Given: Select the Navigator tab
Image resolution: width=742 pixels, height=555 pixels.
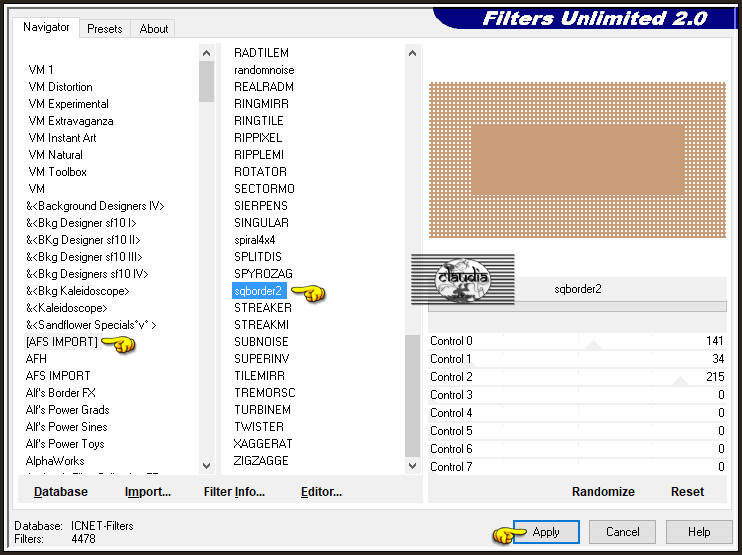Looking at the screenshot, I should coord(46,27).
